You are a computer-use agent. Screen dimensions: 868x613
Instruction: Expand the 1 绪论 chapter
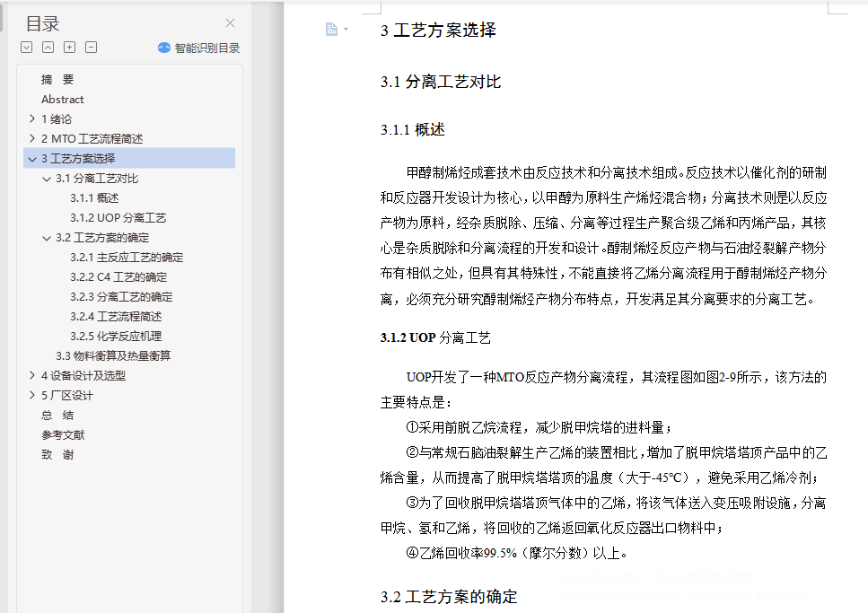click(32, 118)
